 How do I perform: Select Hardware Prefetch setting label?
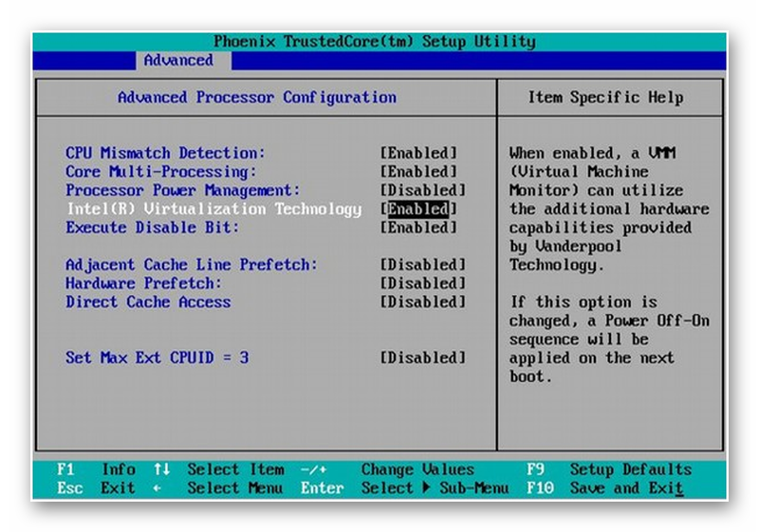pos(143,283)
